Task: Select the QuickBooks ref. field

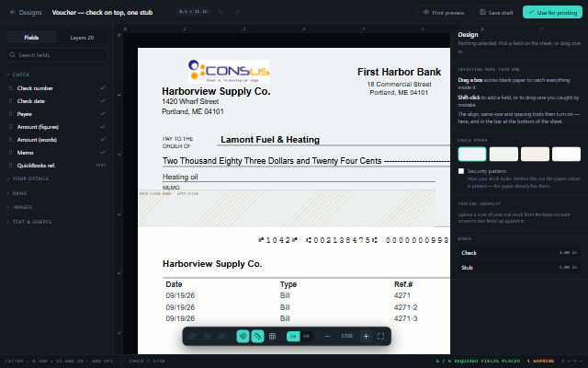Action: tap(57, 166)
